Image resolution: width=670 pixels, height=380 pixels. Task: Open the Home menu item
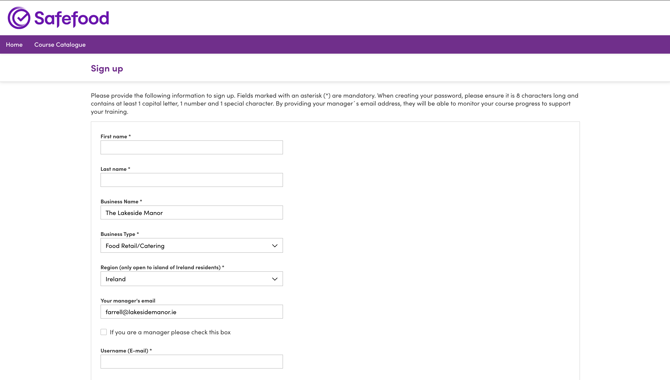pyautogui.click(x=14, y=44)
